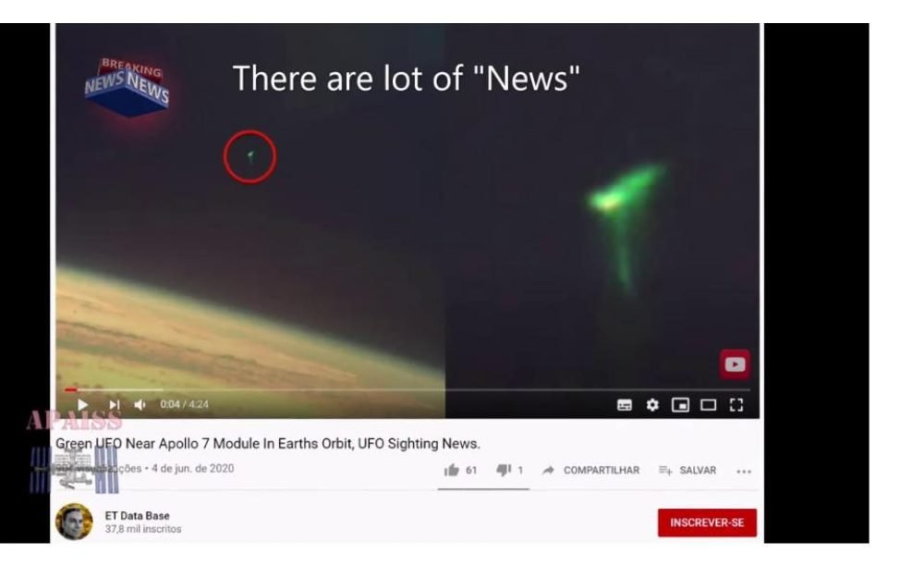Click the Breaking News logo overlay

[x=128, y=87]
